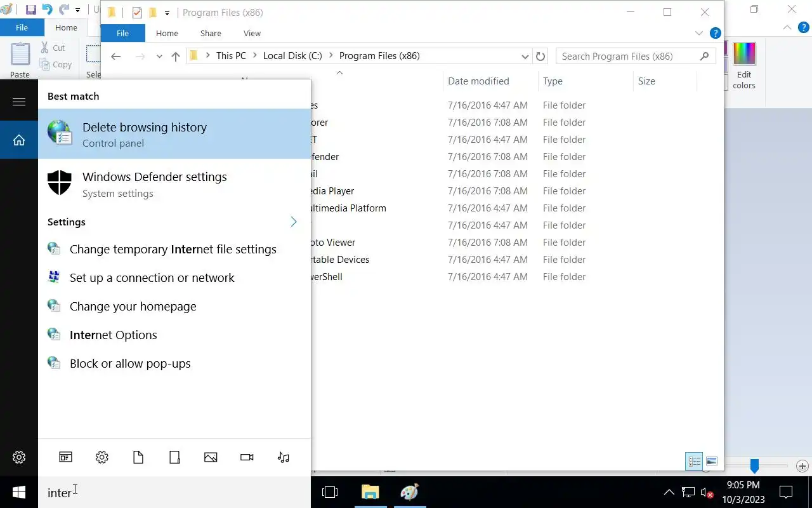This screenshot has width=812, height=508.
Task: Open File Explorer from the taskbar
Action: 370,492
